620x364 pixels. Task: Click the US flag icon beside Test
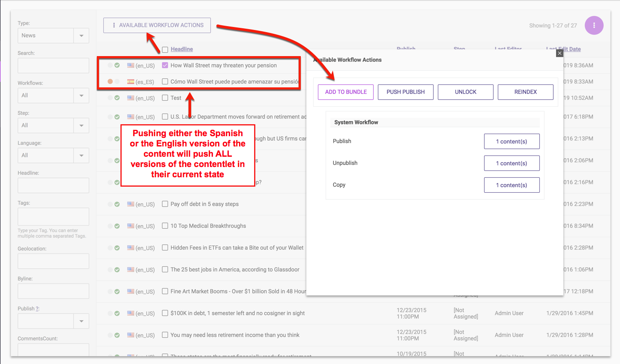point(131,98)
